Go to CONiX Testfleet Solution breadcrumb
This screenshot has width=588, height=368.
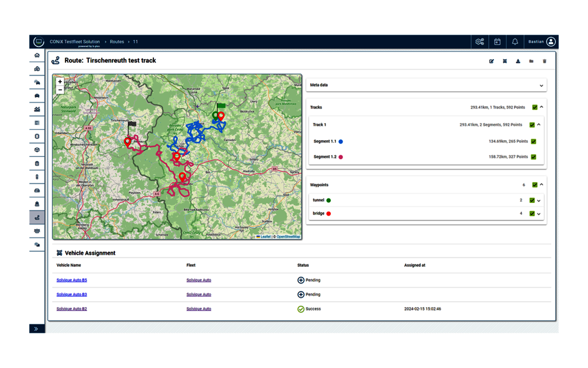[75, 41]
